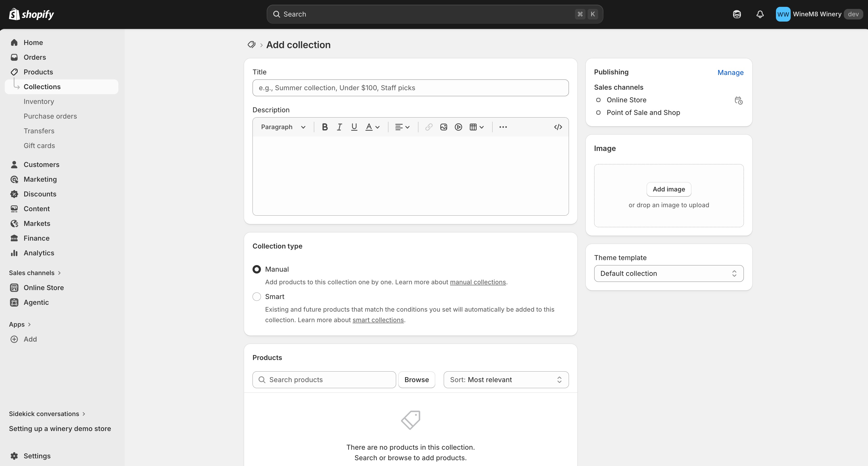Click the Settings gear icon
This screenshot has height=466, width=868.
[14, 456]
